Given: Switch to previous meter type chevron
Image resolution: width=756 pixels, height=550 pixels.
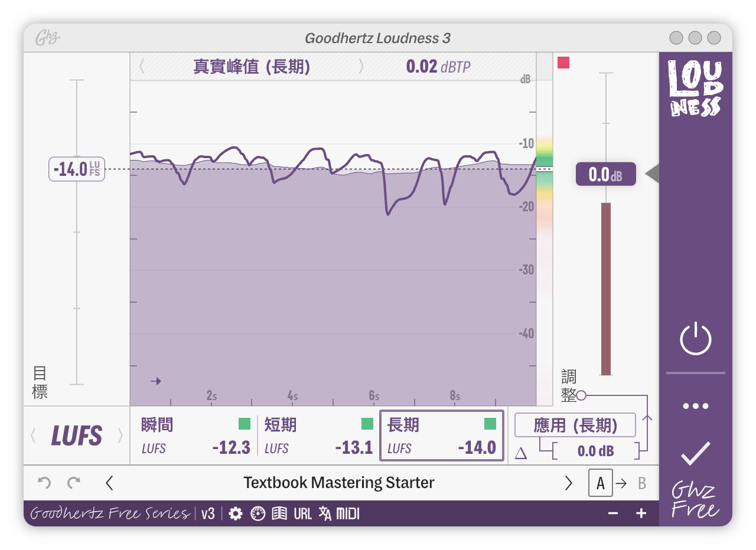Looking at the screenshot, I should pyautogui.click(x=142, y=67).
